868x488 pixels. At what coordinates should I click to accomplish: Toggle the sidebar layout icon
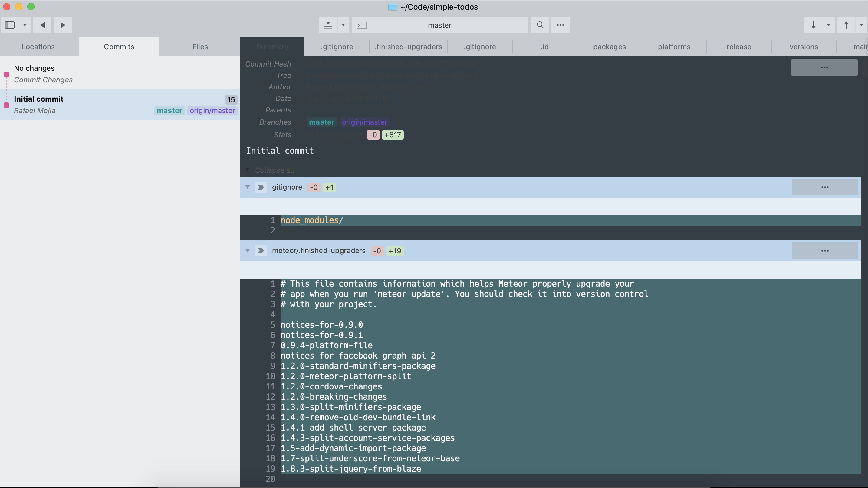point(10,25)
